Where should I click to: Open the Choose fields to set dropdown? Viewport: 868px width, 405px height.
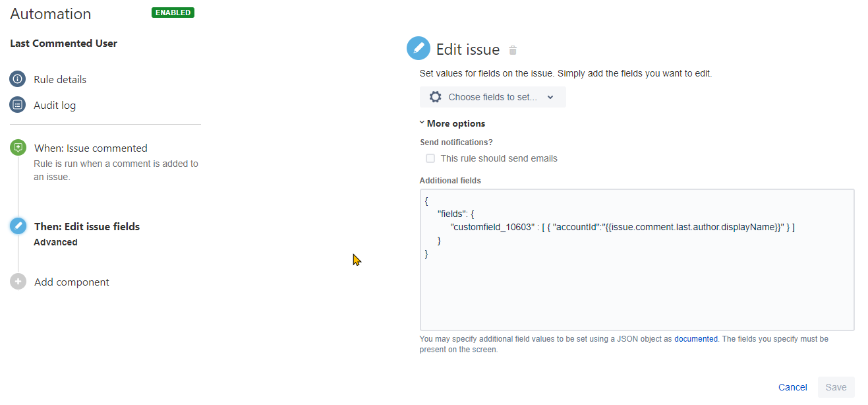pyautogui.click(x=493, y=97)
